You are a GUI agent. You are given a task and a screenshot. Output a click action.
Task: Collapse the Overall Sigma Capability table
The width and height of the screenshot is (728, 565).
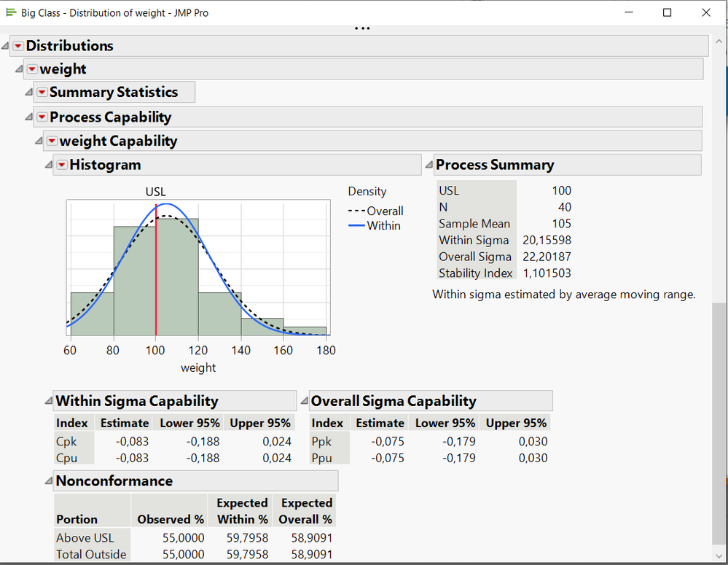coord(303,401)
